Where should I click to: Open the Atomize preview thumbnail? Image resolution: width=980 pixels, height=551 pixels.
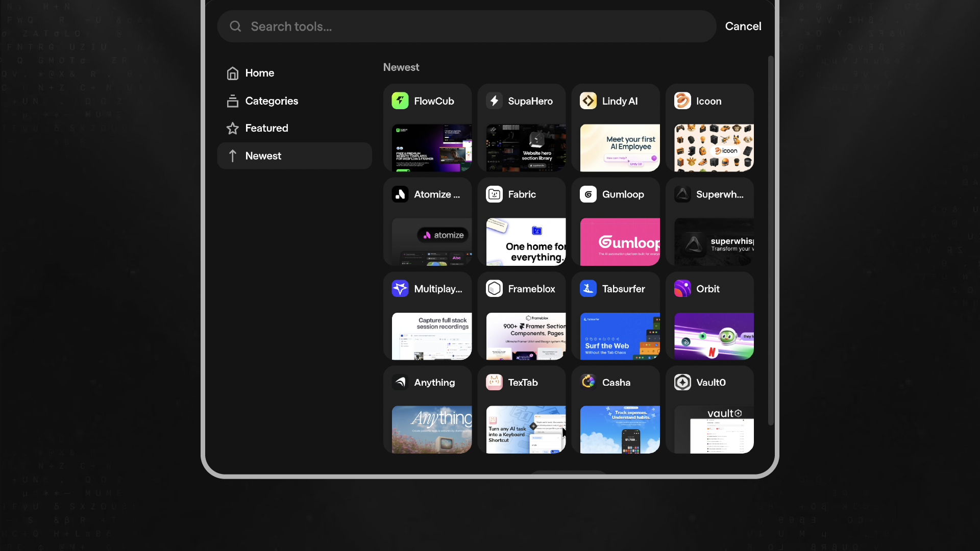[x=431, y=241]
